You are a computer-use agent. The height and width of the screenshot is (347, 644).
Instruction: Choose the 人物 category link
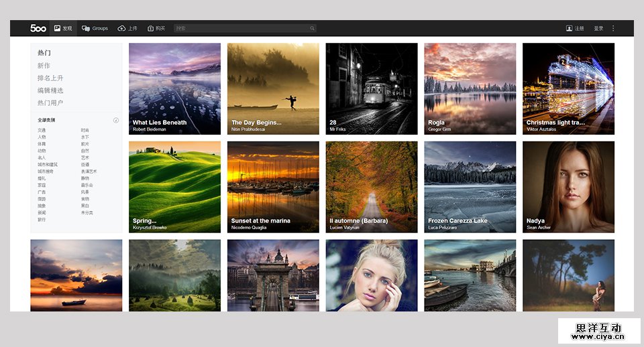42,137
